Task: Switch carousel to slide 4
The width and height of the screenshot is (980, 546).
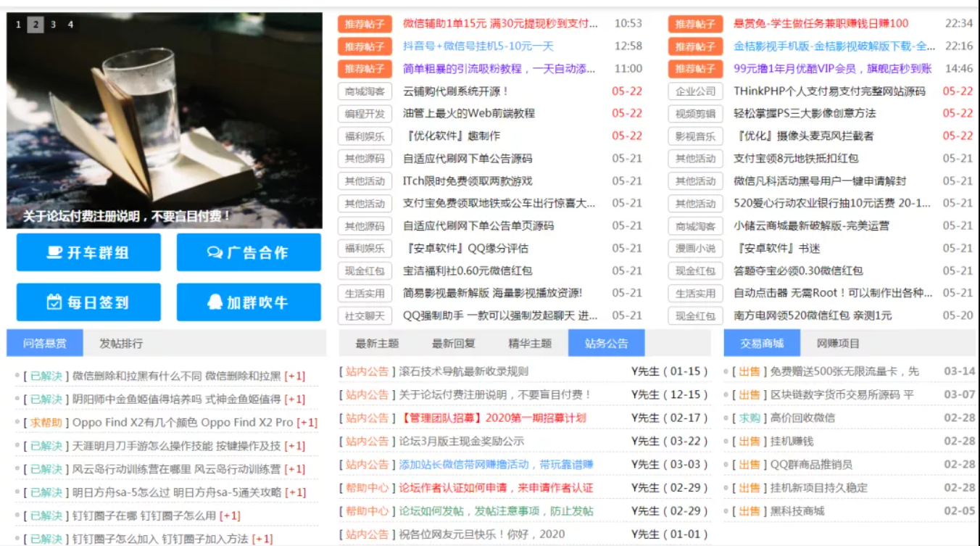Action: [x=70, y=25]
